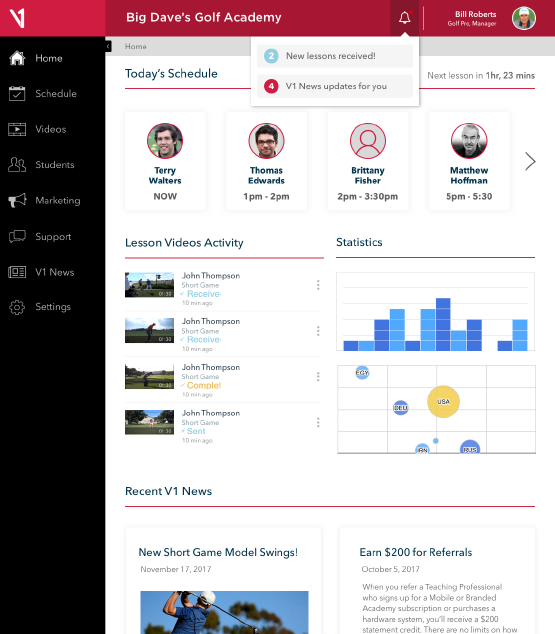The width and height of the screenshot is (555, 634).
Task: Open Home in the sidebar menu
Action: [x=49, y=58]
